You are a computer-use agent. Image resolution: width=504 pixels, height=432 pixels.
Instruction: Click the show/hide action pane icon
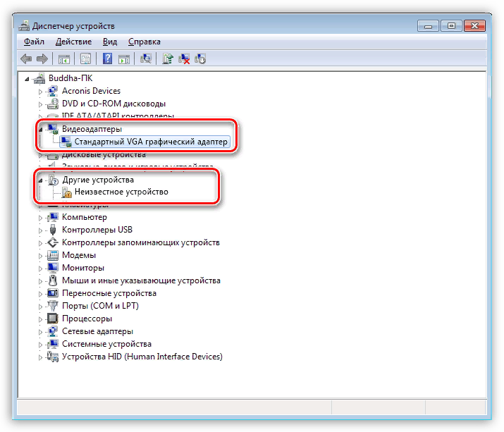[x=124, y=59]
